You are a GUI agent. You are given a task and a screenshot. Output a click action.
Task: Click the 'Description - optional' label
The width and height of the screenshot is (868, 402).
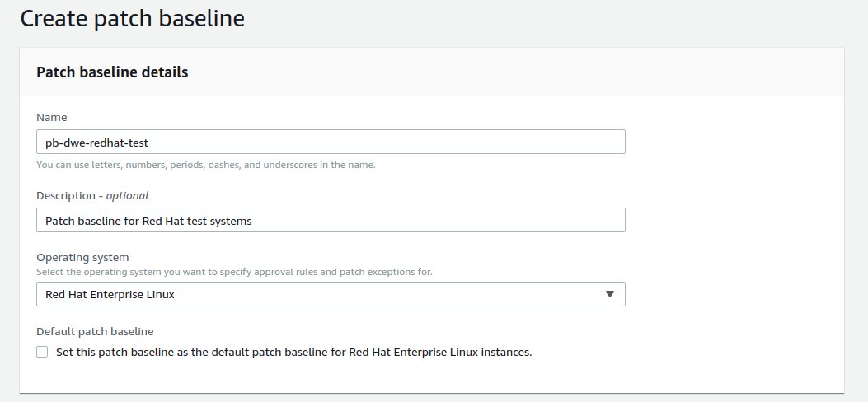pyautogui.click(x=92, y=196)
